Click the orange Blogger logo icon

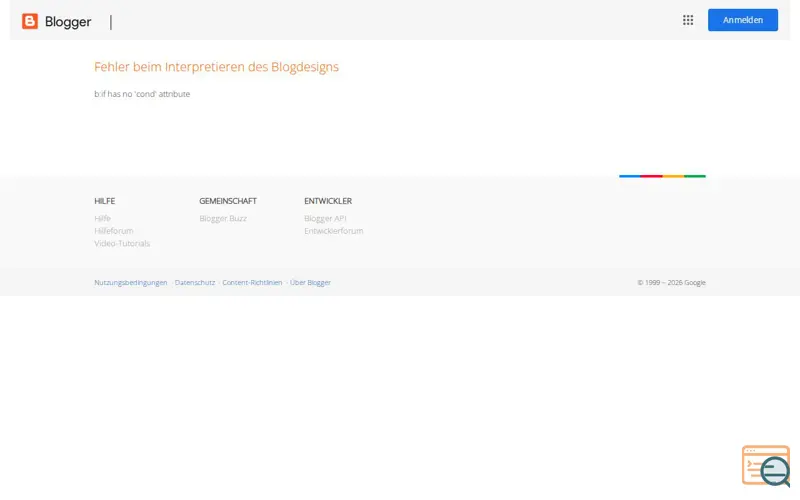click(30, 21)
